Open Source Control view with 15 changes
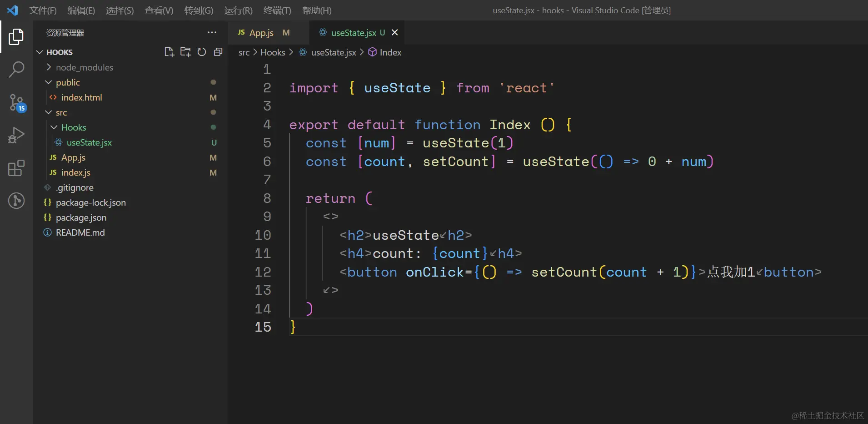868x424 pixels. pos(17,103)
